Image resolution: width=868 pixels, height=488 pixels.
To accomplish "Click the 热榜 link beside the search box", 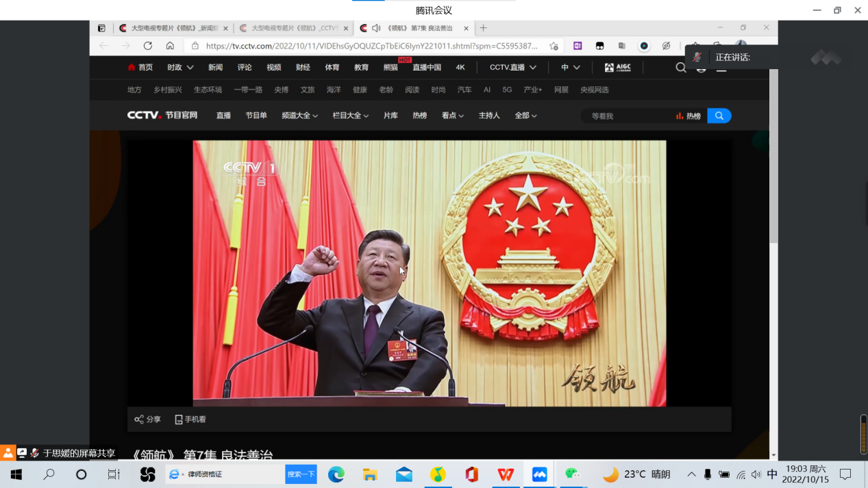I will pos(689,116).
